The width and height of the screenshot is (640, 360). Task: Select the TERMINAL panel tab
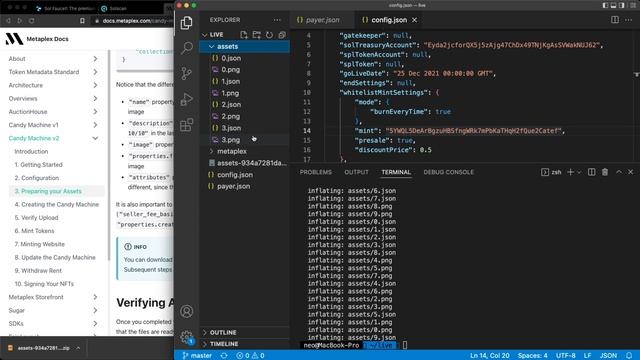396,172
